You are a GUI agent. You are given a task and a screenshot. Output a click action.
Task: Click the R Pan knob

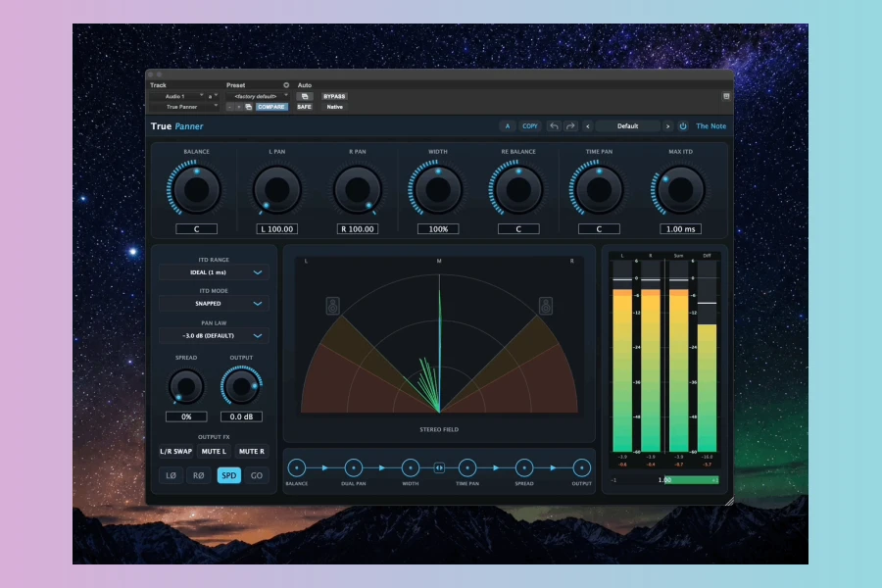(x=357, y=189)
